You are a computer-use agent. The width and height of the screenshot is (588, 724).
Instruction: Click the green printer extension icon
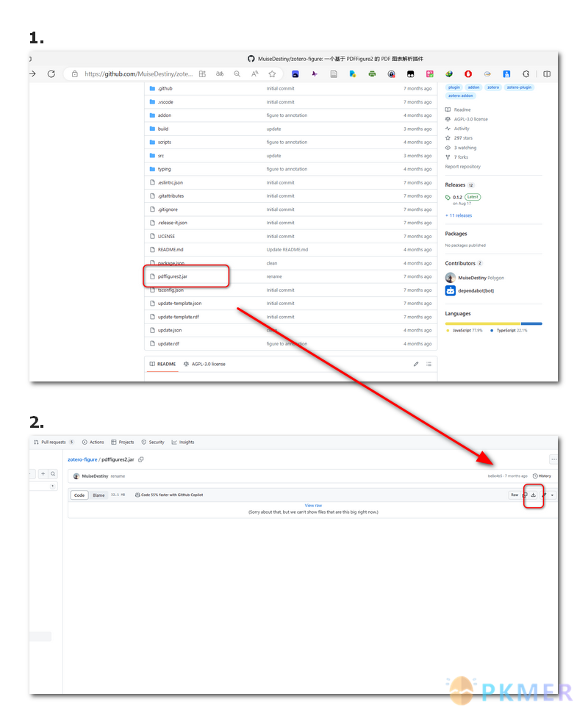[x=372, y=74]
